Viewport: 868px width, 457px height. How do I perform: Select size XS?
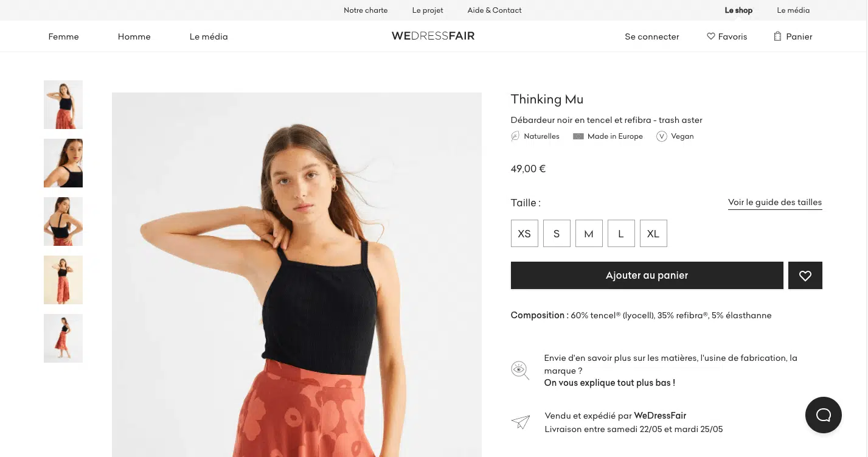(524, 234)
